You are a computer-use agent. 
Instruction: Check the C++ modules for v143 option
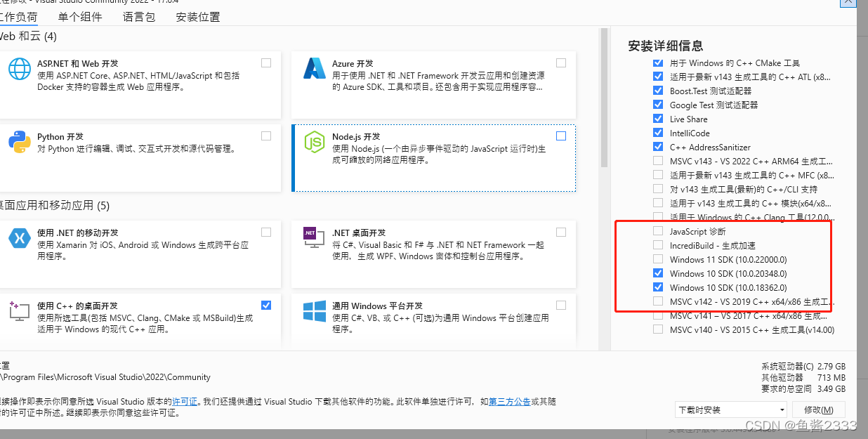pos(658,203)
